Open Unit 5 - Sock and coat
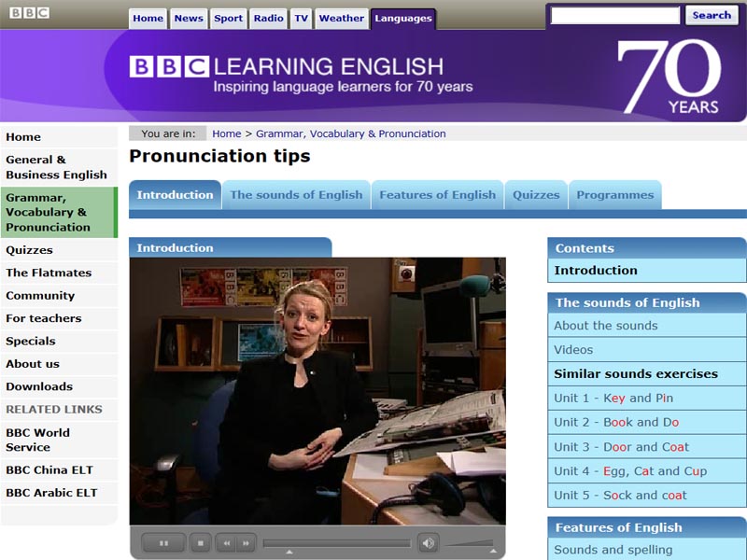Viewport: 747px width, 560px height. coord(647,496)
